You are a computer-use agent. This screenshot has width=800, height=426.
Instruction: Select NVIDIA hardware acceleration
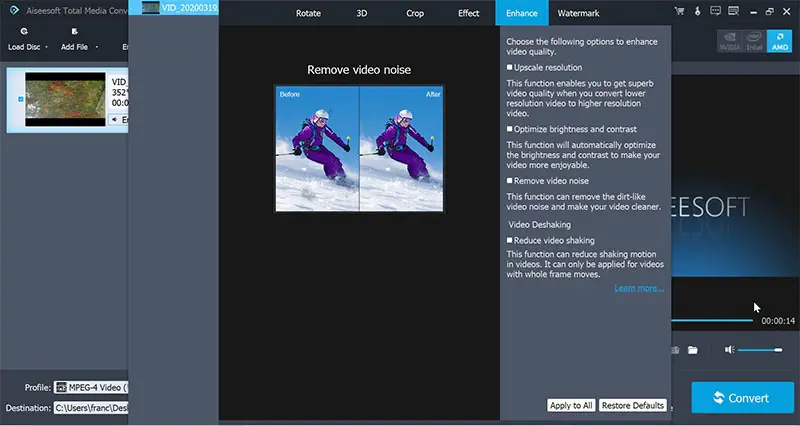point(730,41)
